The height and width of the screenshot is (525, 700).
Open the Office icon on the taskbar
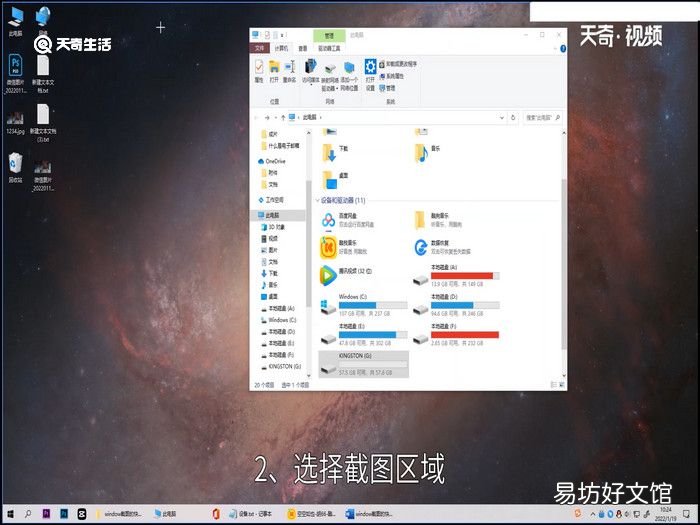[x=216, y=514]
